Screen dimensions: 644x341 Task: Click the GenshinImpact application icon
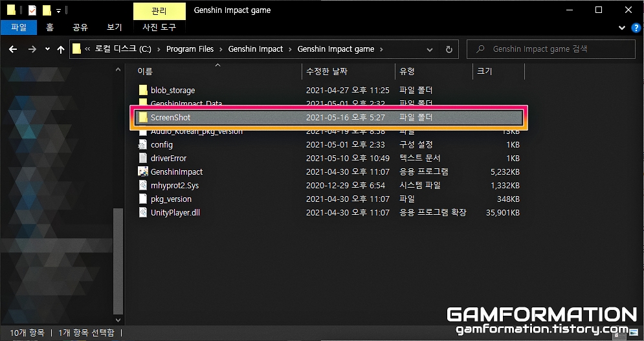[143, 171]
